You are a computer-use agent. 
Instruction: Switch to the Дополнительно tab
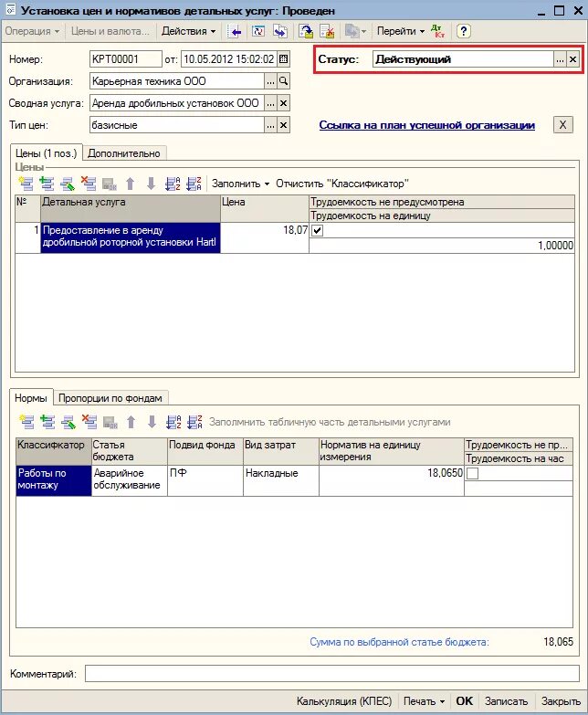124,153
